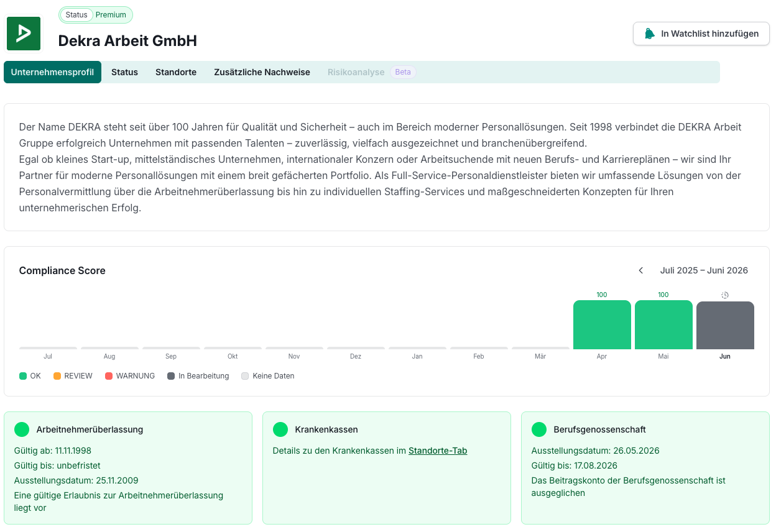The width and height of the screenshot is (776, 532).
Task: Click the Beta badge next to Risikoanalyse
Action: point(403,72)
